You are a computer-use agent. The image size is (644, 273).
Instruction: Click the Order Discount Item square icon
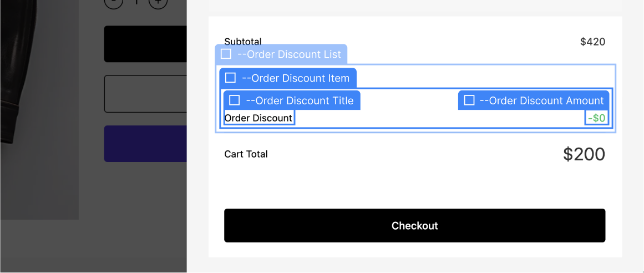(230, 78)
